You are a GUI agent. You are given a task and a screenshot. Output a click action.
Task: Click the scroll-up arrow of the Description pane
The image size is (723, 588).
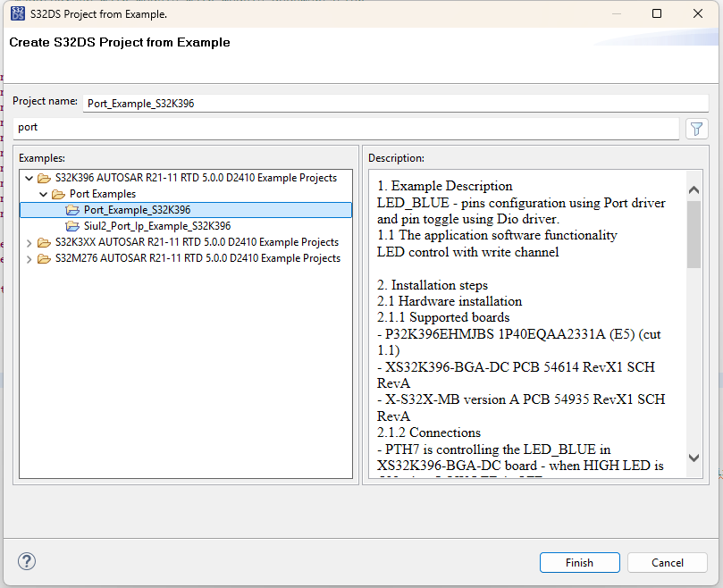point(694,189)
